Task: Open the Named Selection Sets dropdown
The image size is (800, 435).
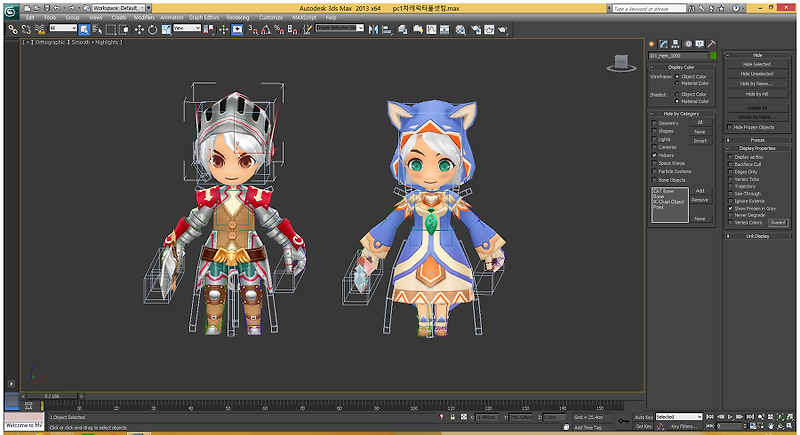Action: (x=339, y=28)
